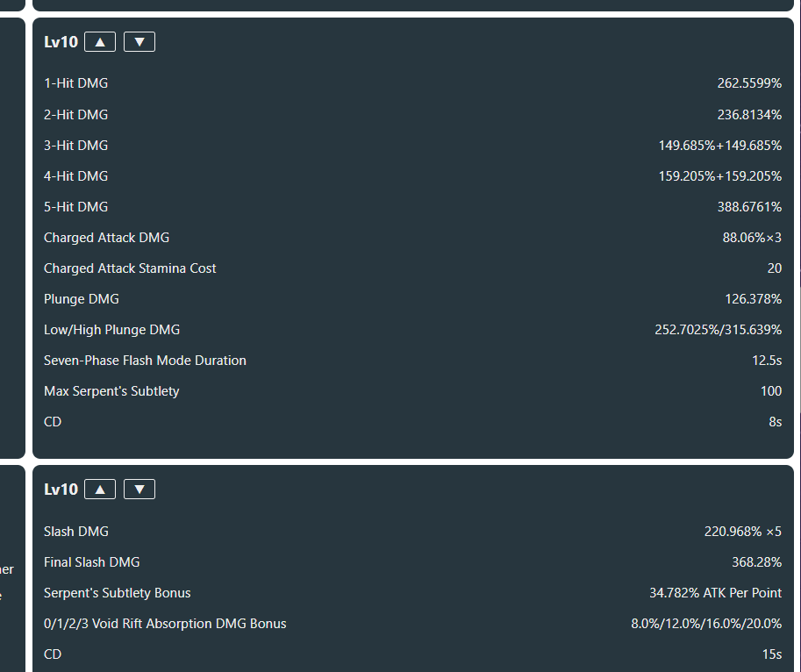Select the 2-Hit DMG row label
The image size is (801, 672).
[76, 115]
